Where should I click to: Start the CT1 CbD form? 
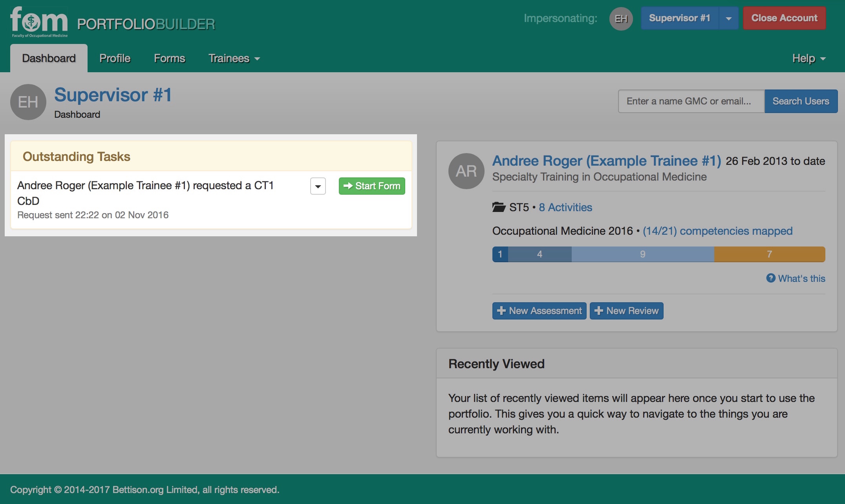(x=372, y=186)
